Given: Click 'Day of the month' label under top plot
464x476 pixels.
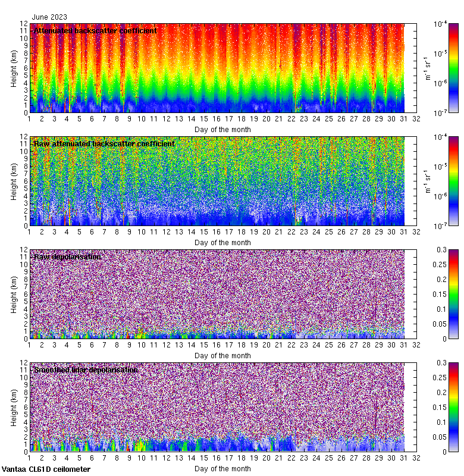Looking at the screenshot, I should tap(222, 130).
